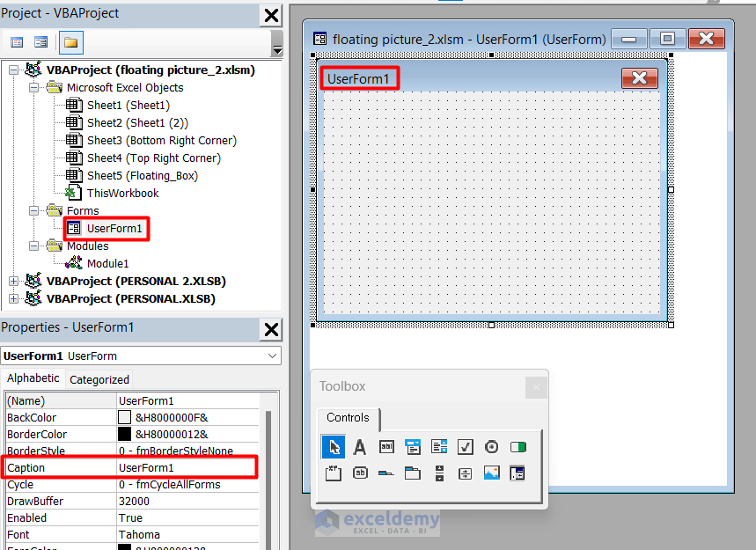756x550 pixels.
Task: Pick the ComboBox control in Toolbox
Action: pyautogui.click(x=413, y=447)
